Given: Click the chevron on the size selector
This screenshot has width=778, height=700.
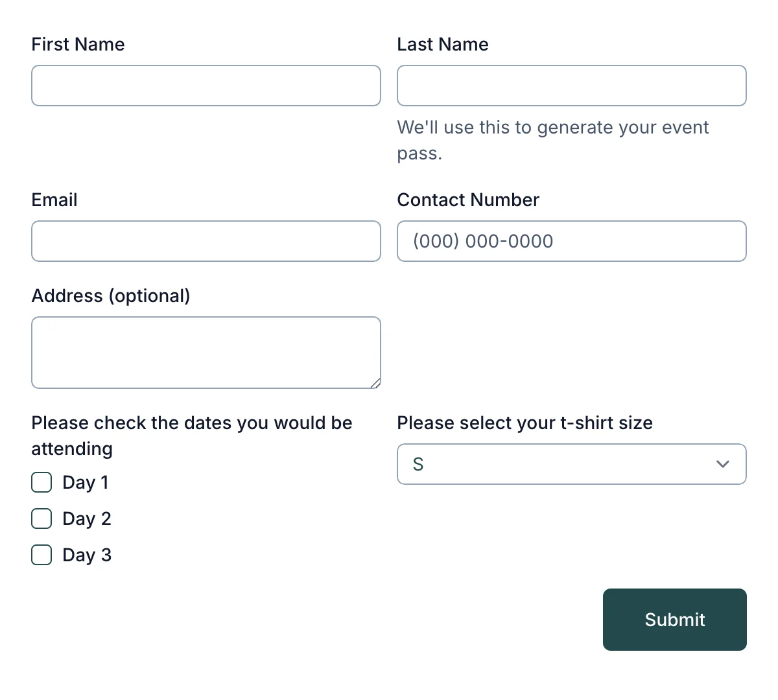Looking at the screenshot, I should pos(722,464).
